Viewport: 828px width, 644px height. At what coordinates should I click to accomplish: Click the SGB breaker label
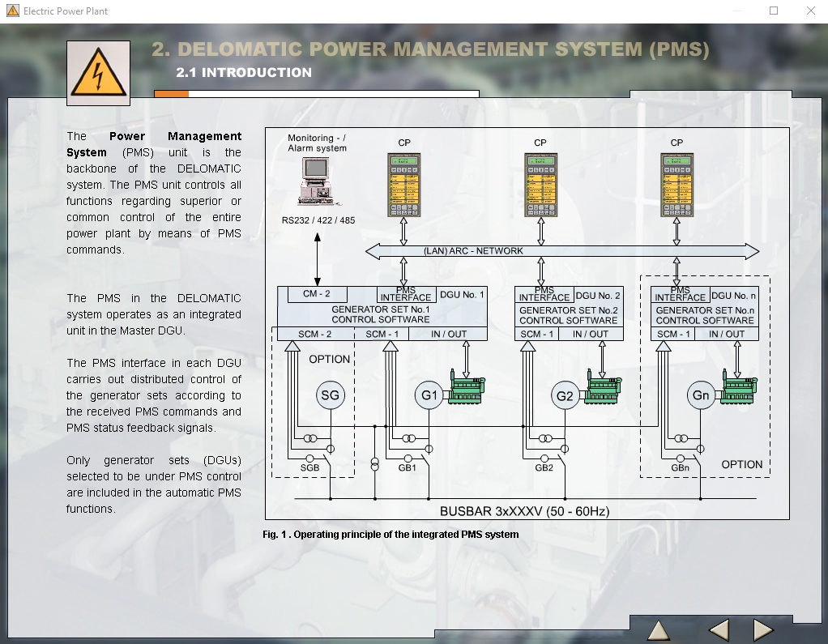(x=310, y=467)
